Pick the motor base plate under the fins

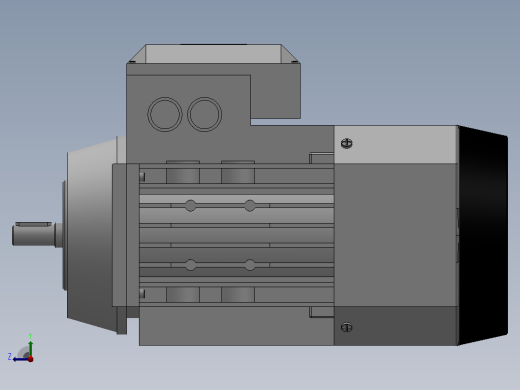tap(237, 326)
